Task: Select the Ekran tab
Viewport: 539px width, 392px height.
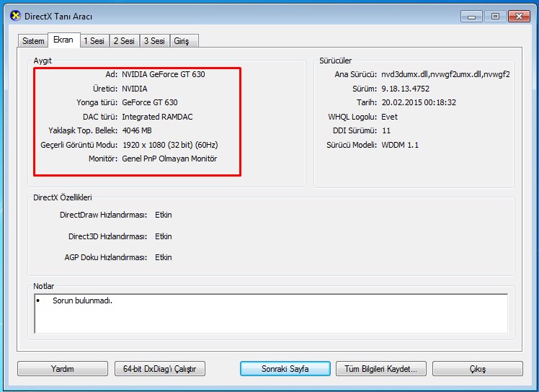Action: (x=63, y=40)
